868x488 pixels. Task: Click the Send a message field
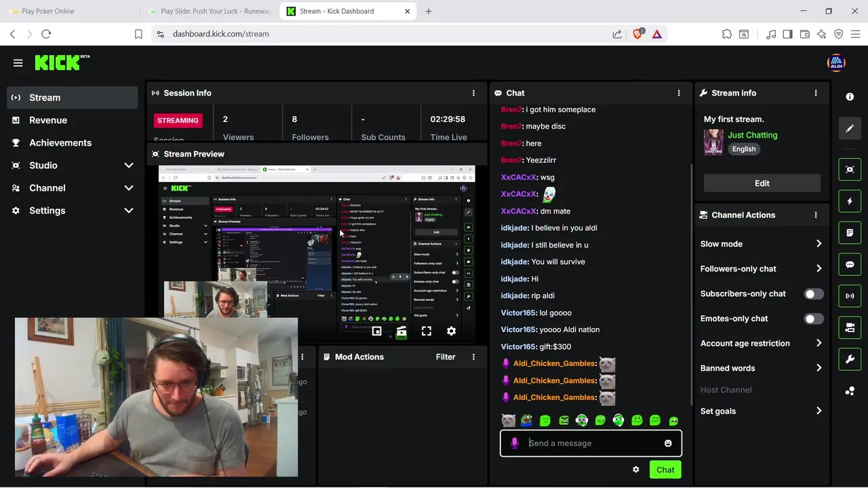point(591,443)
